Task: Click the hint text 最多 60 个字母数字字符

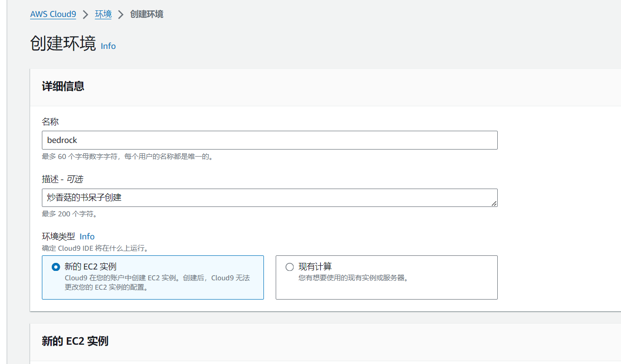Action: point(127,156)
